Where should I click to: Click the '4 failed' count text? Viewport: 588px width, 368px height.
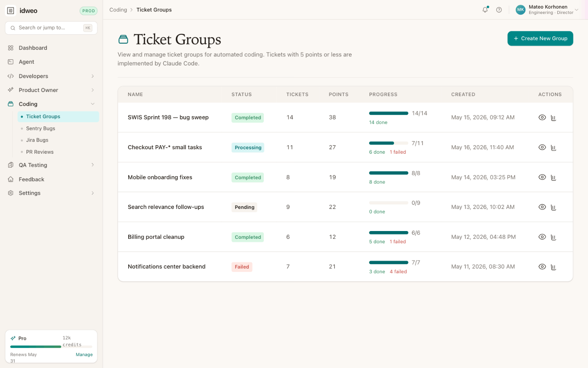[x=398, y=272]
